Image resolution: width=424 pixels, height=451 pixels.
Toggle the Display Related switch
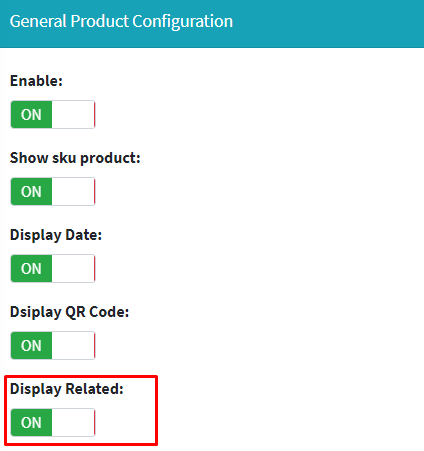(53, 422)
